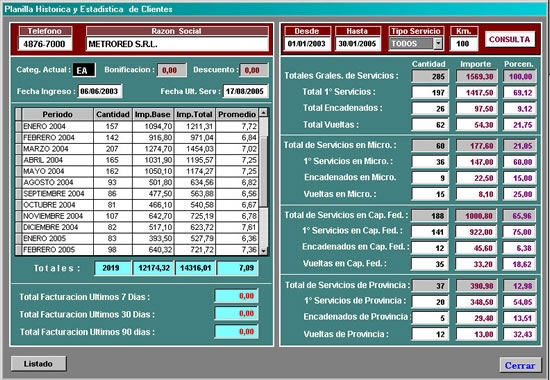Click Total de Servicios en Cap. Fed. cantidad 188
Screen dimensions: 550x380
pyautogui.click(x=430, y=216)
